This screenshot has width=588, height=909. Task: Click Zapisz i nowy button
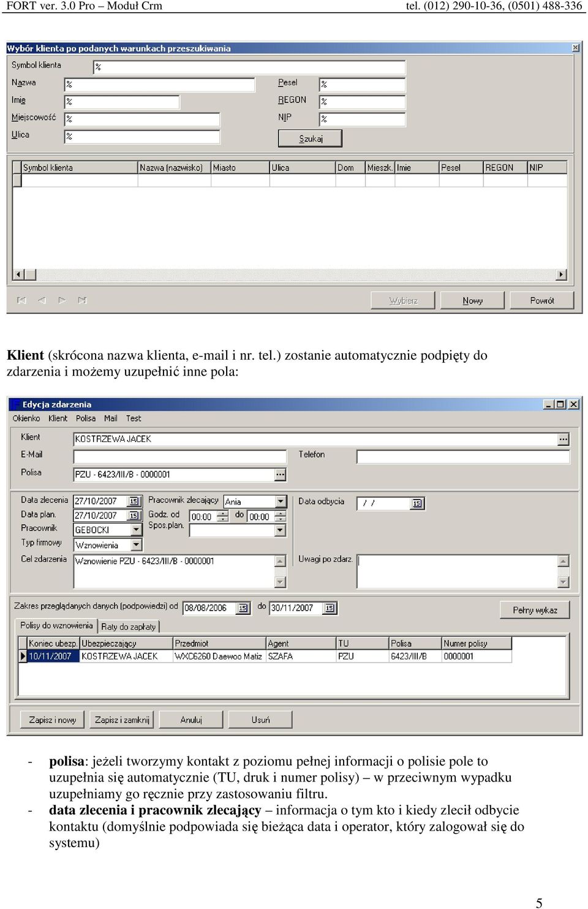[x=53, y=720]
